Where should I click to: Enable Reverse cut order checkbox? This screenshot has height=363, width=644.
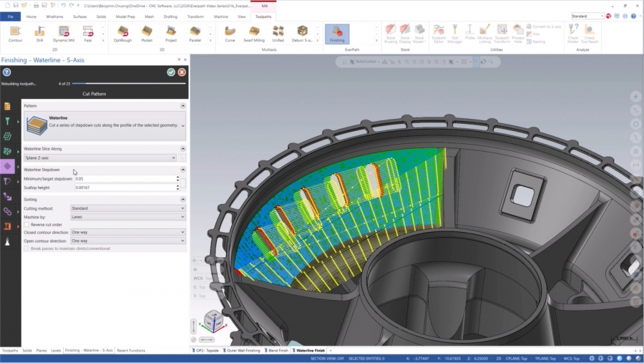26,225
